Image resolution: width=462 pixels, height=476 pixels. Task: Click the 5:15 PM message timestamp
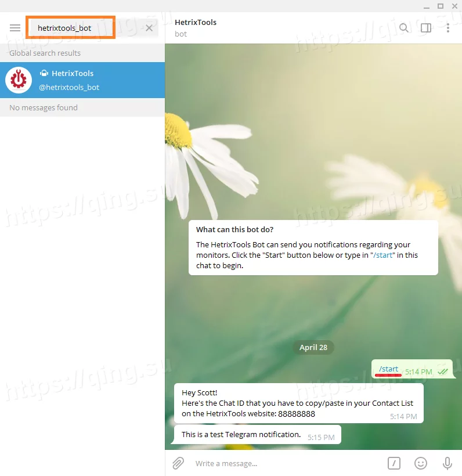click(x=321, y=438)
